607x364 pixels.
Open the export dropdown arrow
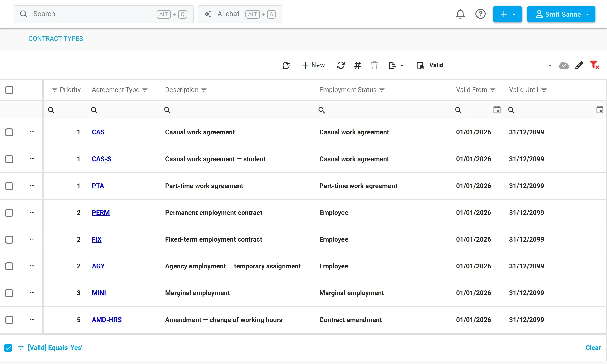click(x=402, y=66)
